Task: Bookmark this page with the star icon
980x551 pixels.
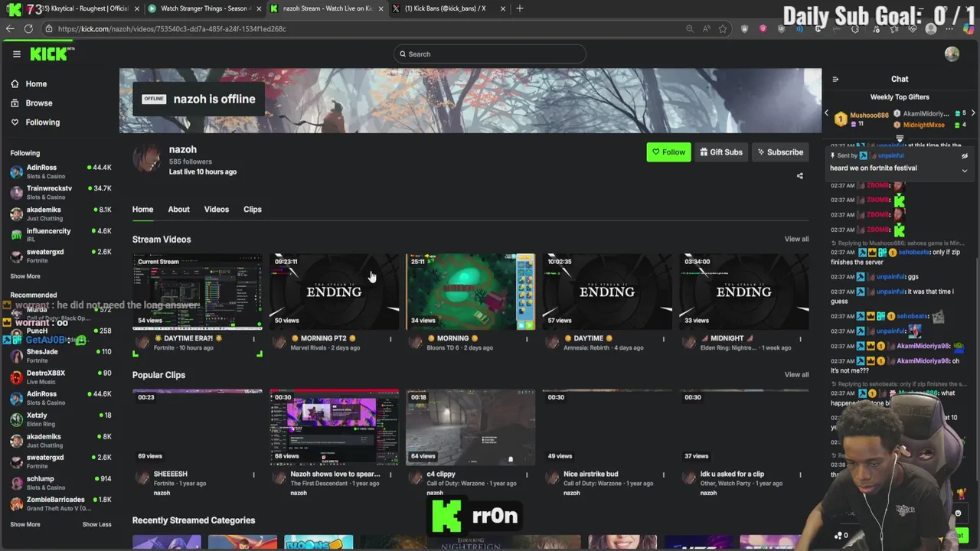Action: click(722, 29)
